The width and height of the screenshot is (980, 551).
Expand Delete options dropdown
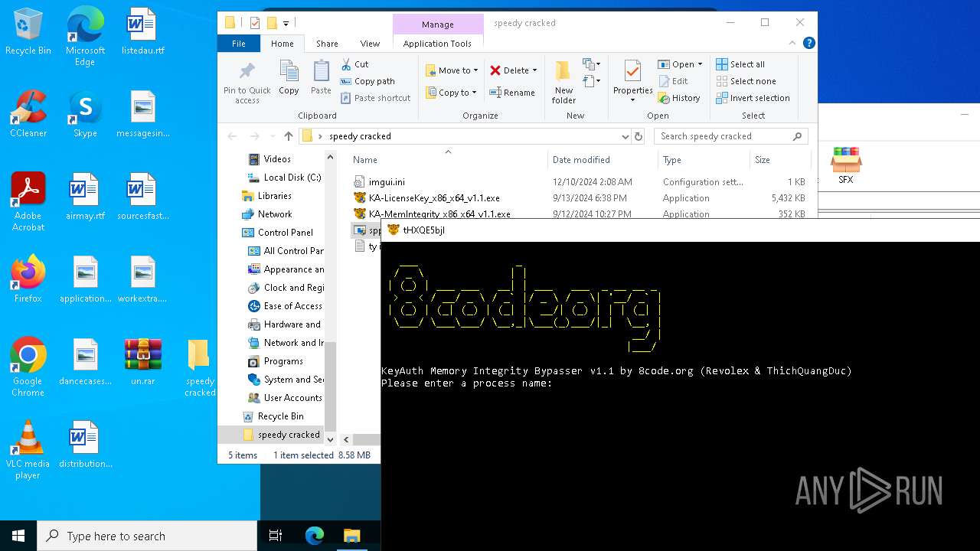point(534,70)
